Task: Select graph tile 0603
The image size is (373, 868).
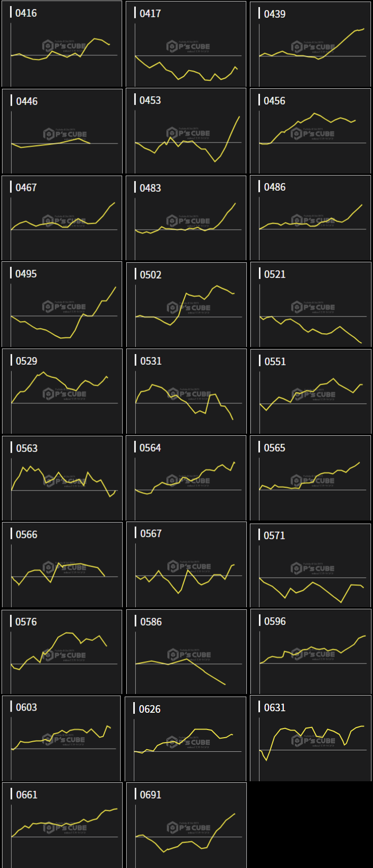Action: click(x=62, y=738)
